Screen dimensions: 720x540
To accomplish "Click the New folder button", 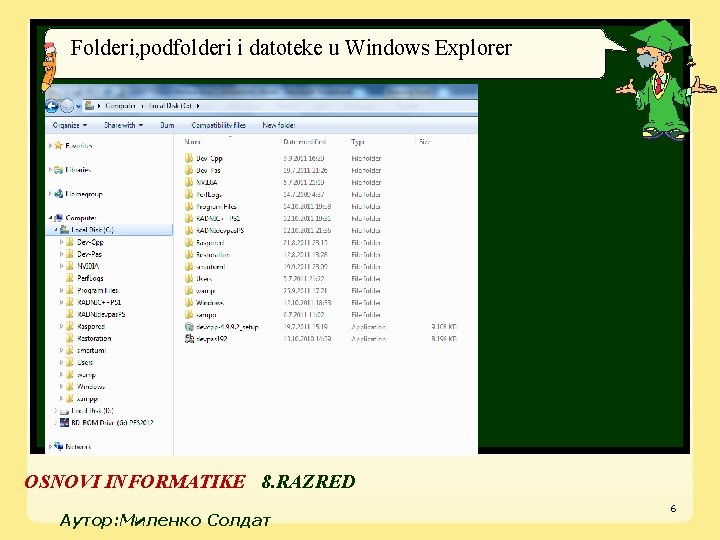I will tap(279, 125).
